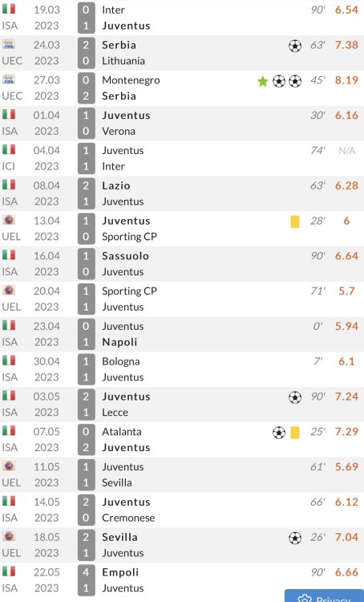Click the goal icon in Serbia vs Lithuania row
The image size is (364, 602).
[294, 46]
